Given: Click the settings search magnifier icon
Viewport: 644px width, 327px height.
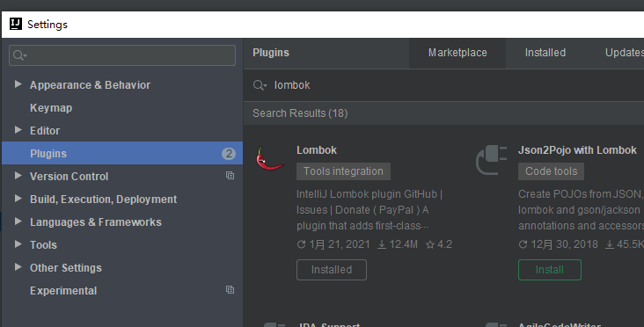Looking at the screenshot, I should click(19, 55).
